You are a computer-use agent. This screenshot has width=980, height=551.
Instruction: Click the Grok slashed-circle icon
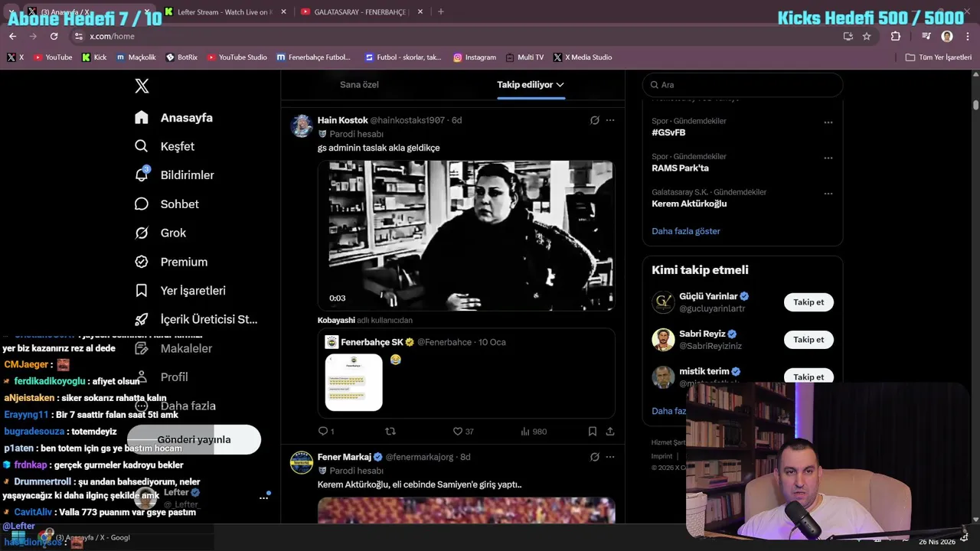click(x=142, y=233)
